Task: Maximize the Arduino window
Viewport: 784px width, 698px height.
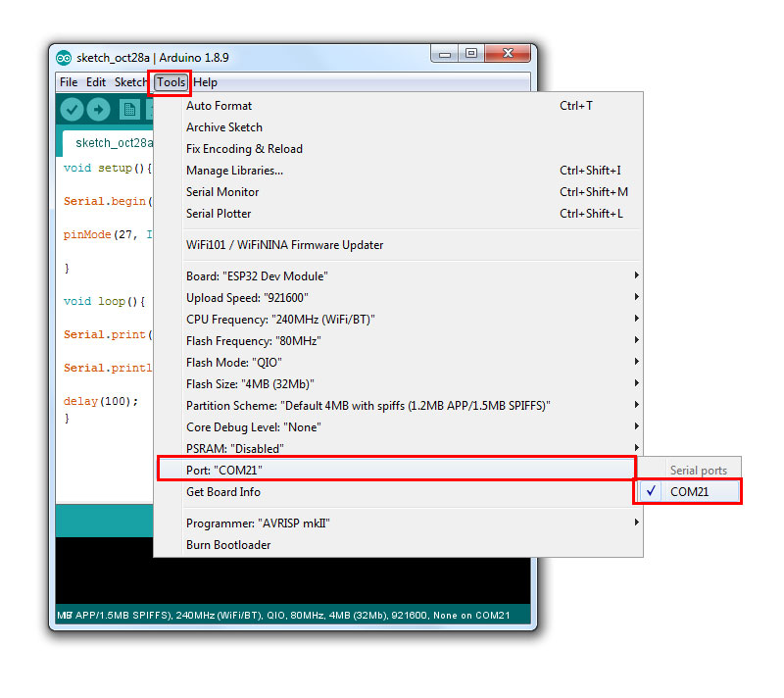Action: click(471, 54)
